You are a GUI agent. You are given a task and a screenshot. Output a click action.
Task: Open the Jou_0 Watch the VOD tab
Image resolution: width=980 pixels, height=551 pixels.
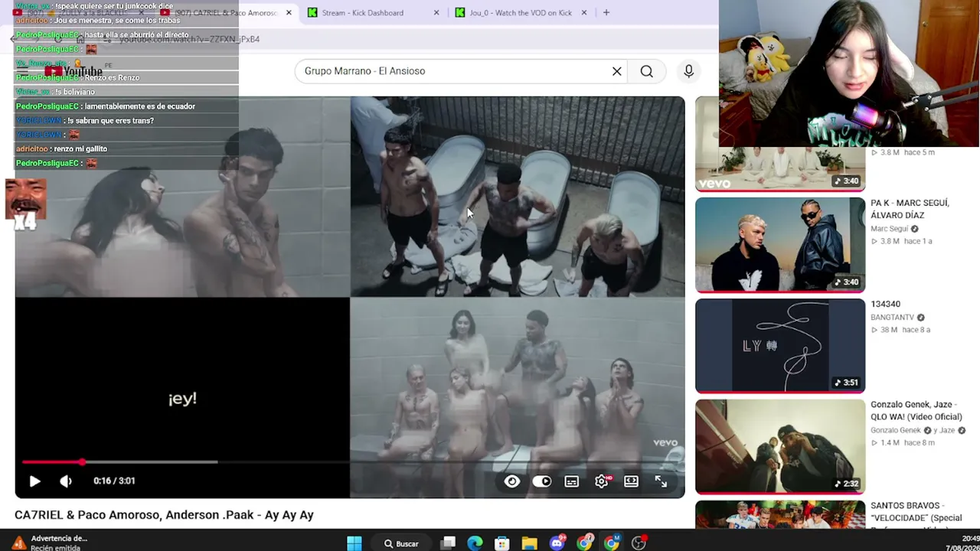[x=521, y=13]
